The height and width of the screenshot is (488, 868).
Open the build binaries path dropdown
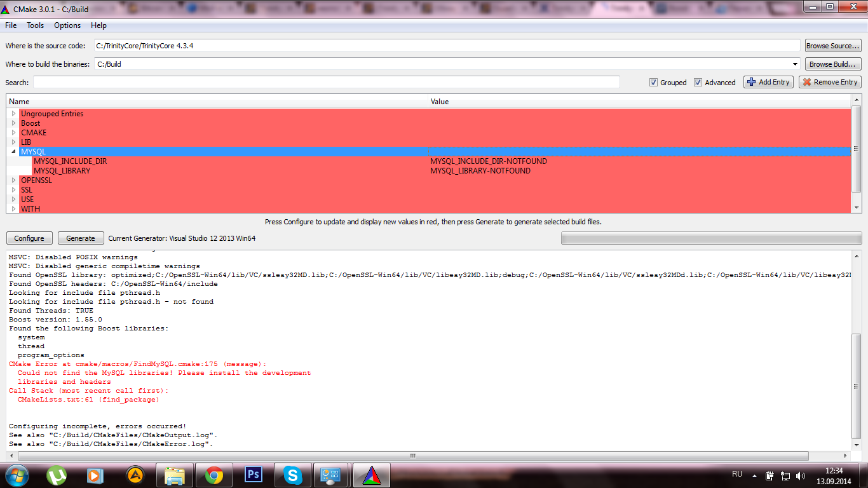click(x=796, y=64)
